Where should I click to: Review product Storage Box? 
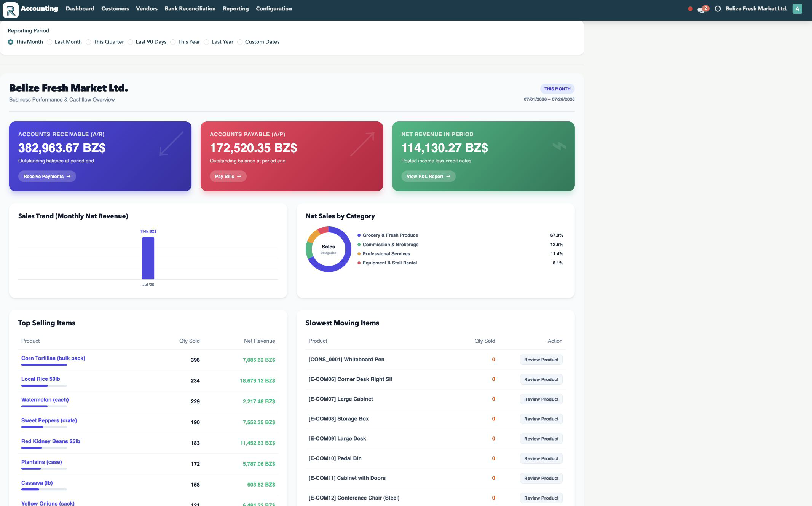pos(541,419)
